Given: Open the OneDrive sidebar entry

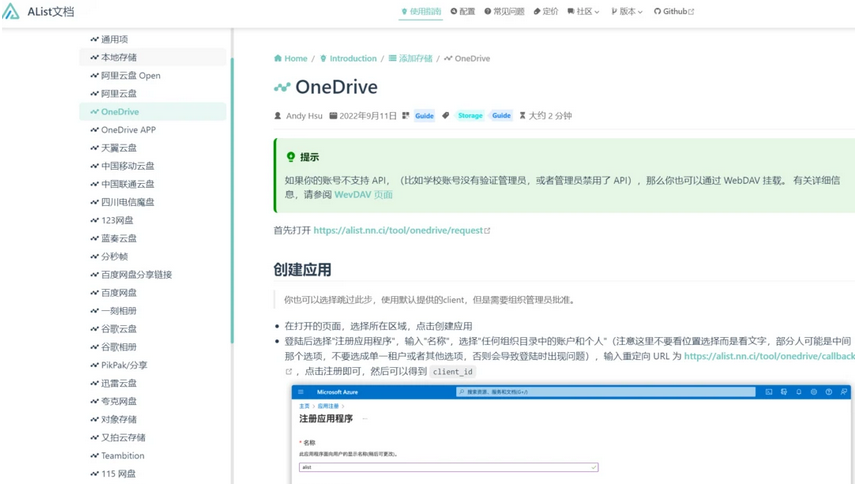Looking at the screenshot, I should pos(152,111).
